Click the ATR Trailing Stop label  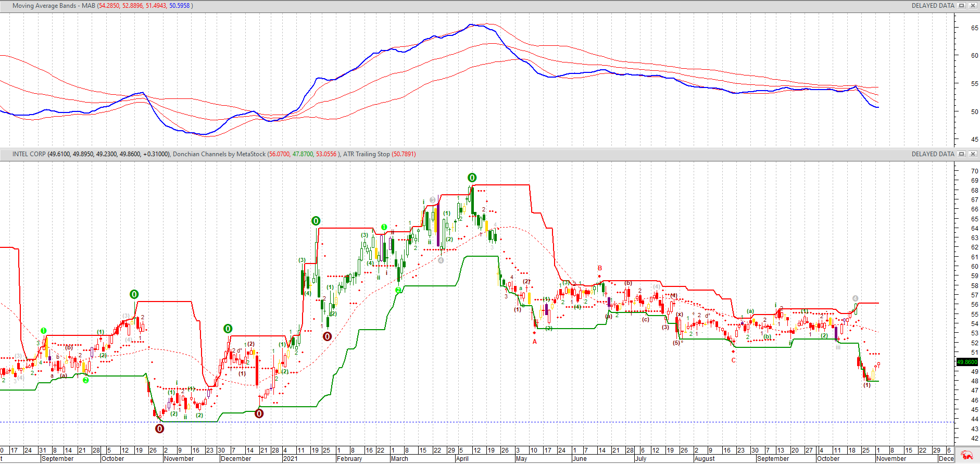coord(366,154)
